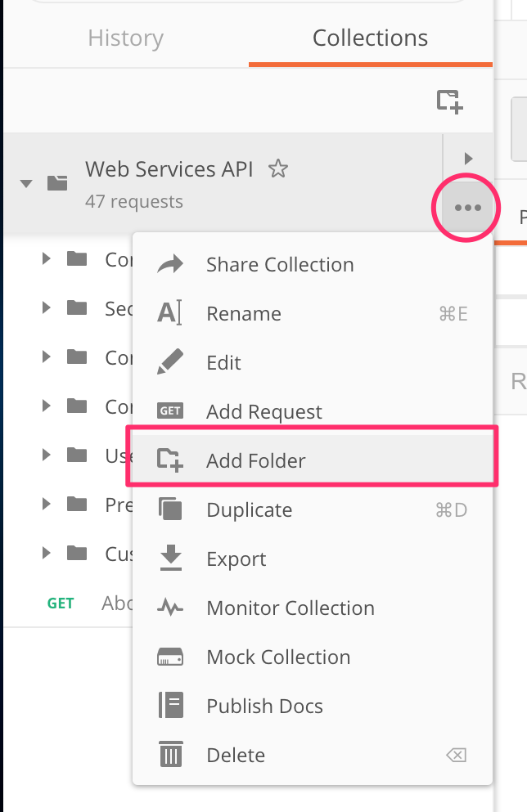Click the Share Collection arrow icon
This screenshot has width=527, height=812.
click(170, 264)
